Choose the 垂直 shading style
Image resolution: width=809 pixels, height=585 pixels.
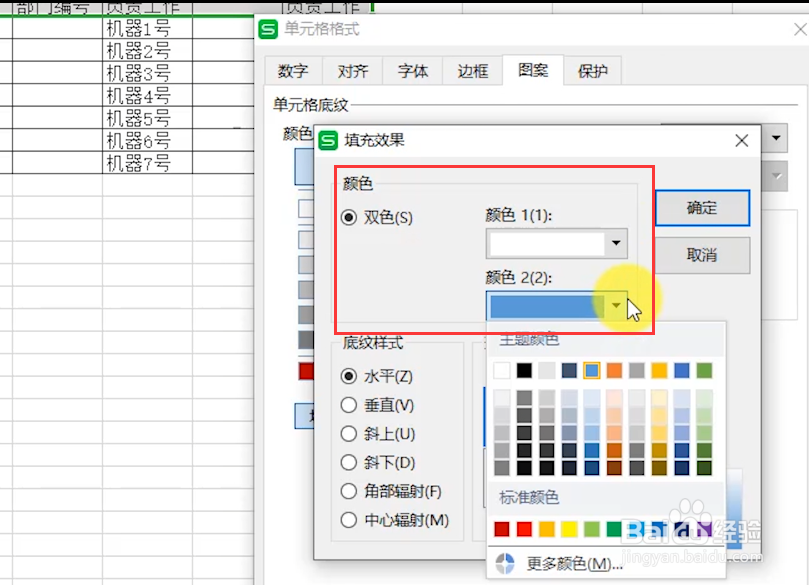click(x=347, y=405)
